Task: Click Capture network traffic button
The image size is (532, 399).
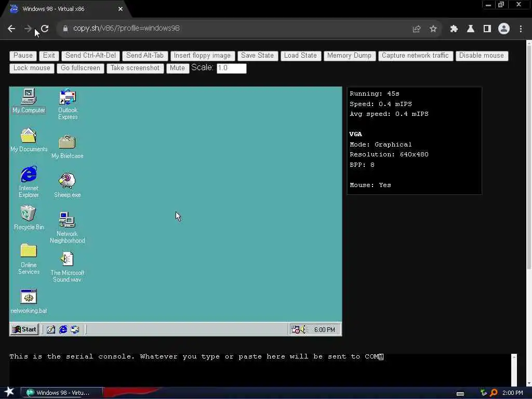Action: 415,56
